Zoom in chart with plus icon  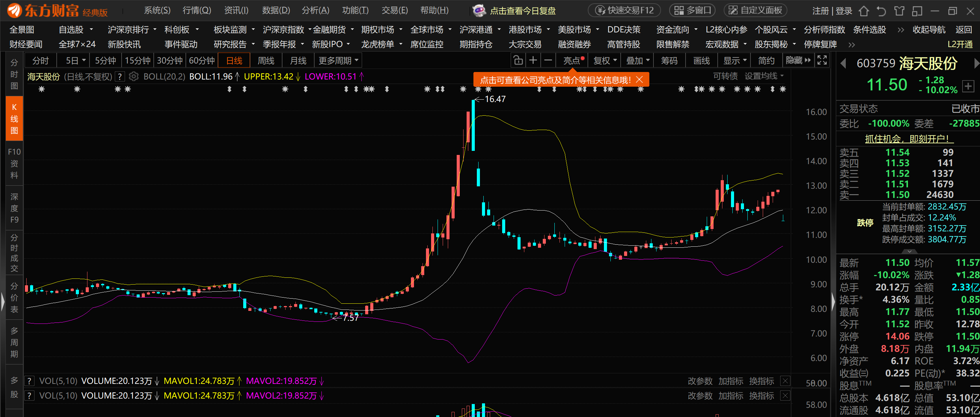(x=533, y=60)
